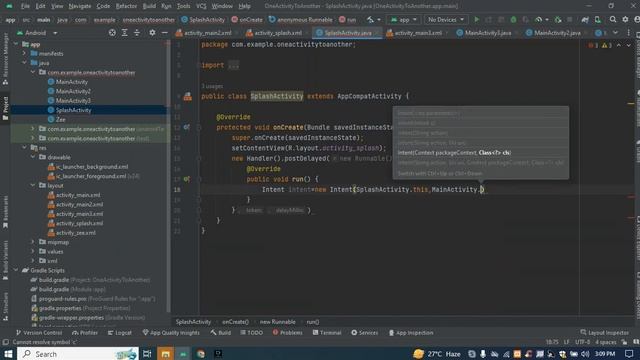Show hidden editor tabs with the chevron
640x360 pixels.
[615, 33]
